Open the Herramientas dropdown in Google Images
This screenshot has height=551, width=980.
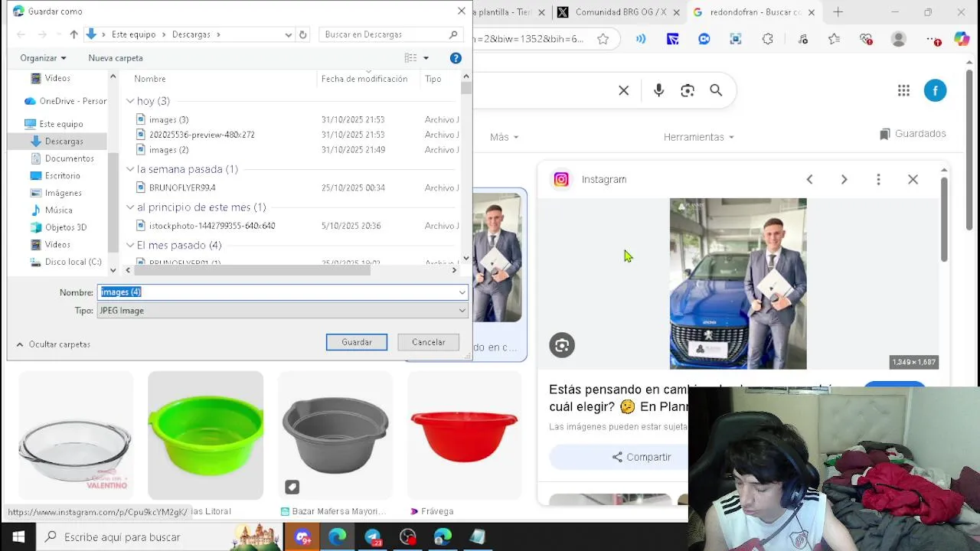point(699,137)
